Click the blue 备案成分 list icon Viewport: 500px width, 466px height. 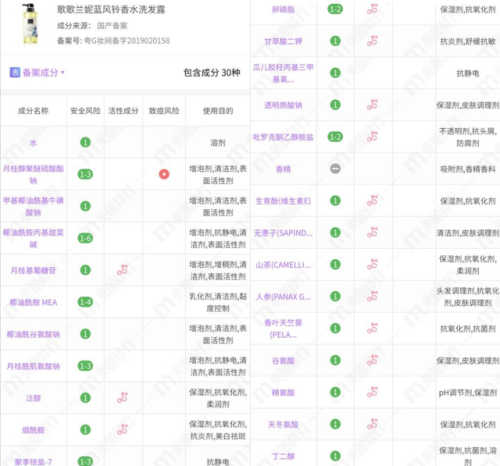click(15, 72)
